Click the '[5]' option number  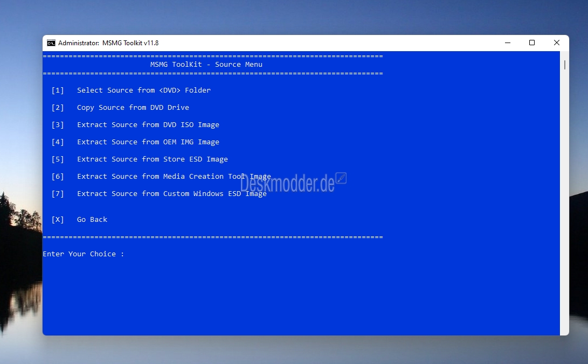point(57,159)
